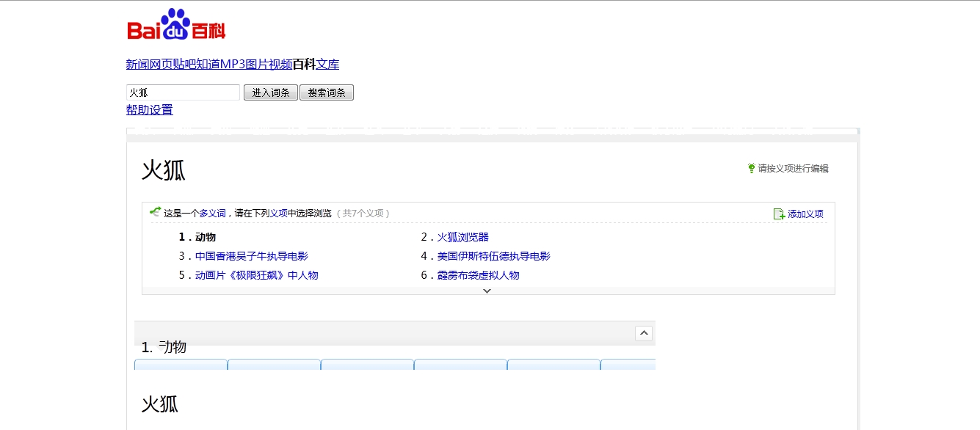Open the 网页 navigation link
The width and height of the screenshot is (980, 430).
pos(161,65)
